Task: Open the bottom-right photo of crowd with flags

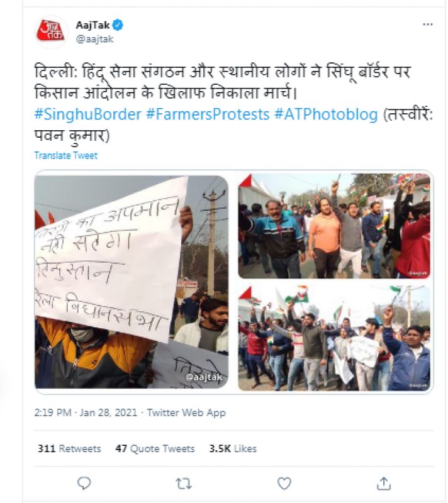Action: point(334,338)
